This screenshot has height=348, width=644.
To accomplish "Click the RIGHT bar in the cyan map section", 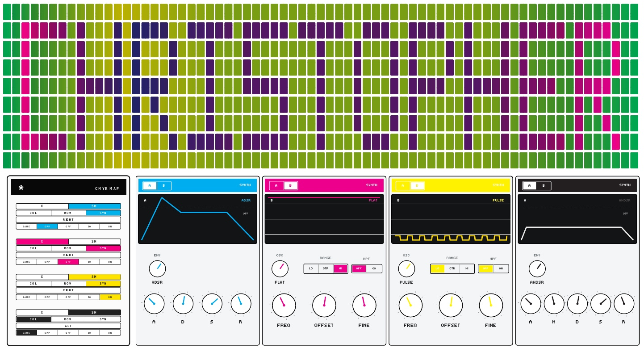I will click(68, 220).
